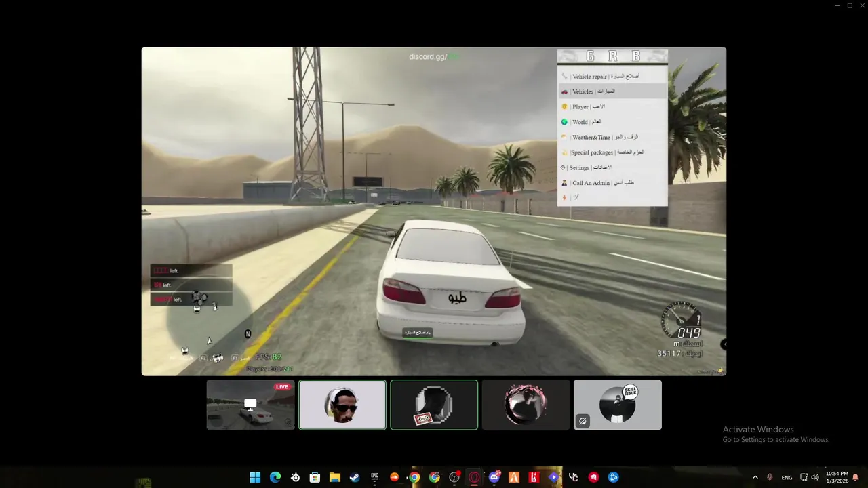This screenshot has width=868, height=488.
Task: Select the participant tile with pink-ringed avatar
Action: coord(526,405)
